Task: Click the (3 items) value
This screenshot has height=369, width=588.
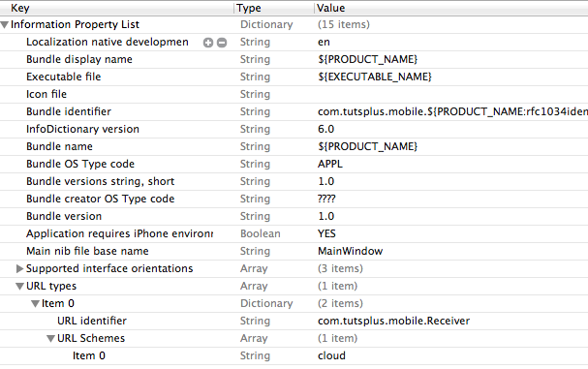Action: pyautogui.click(x=340, y=269)
